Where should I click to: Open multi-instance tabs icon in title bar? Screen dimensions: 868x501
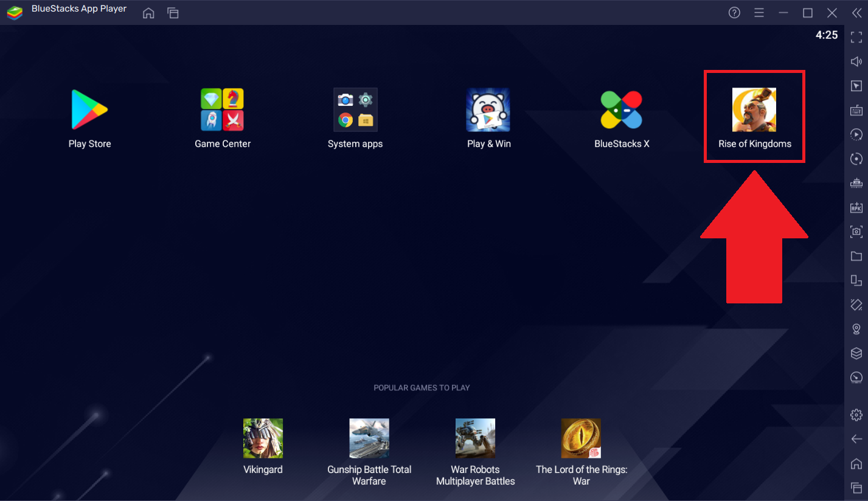click(x=173, y=13)
